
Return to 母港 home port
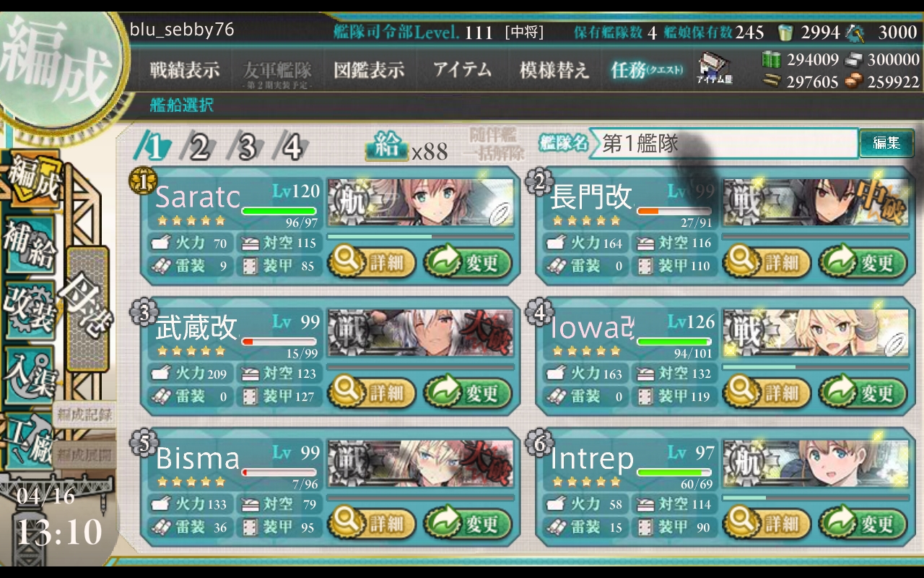88,309
